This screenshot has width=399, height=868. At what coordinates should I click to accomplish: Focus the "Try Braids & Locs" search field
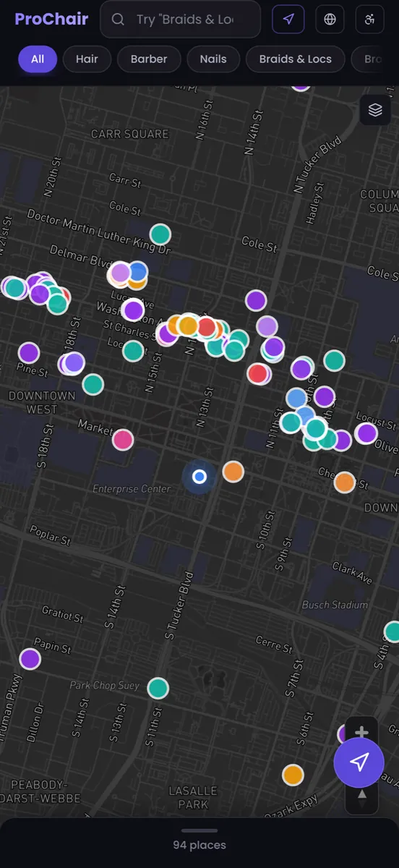click(x=180, y=19)
